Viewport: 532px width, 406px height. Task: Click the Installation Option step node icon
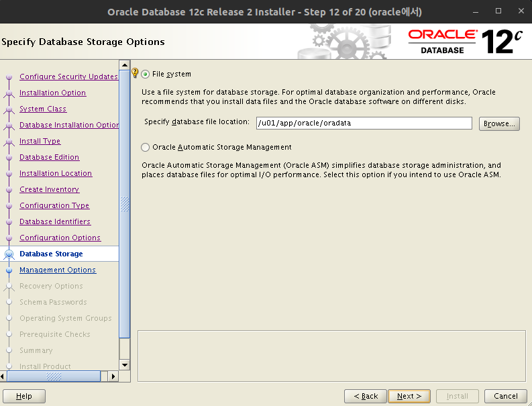pos(9,93)
